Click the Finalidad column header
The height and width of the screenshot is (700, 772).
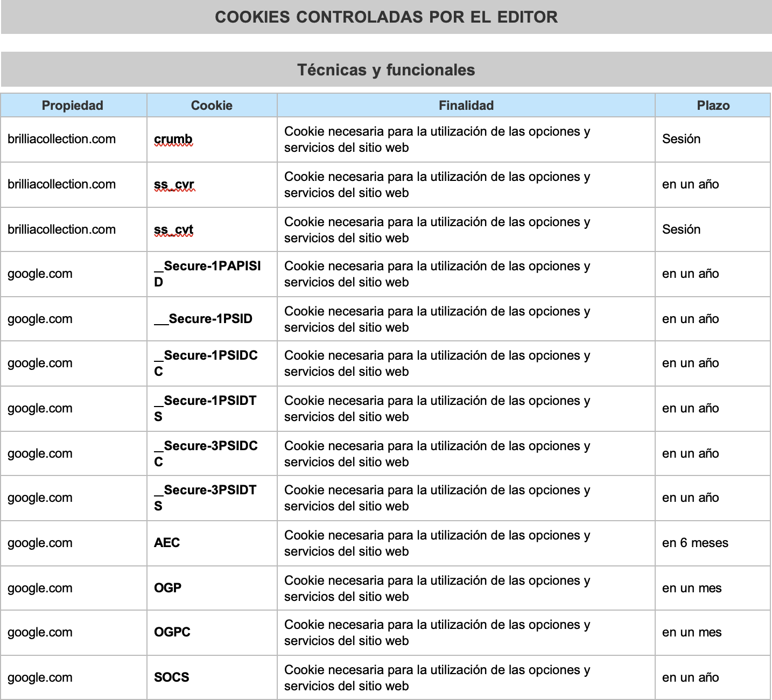click(465, 105)
